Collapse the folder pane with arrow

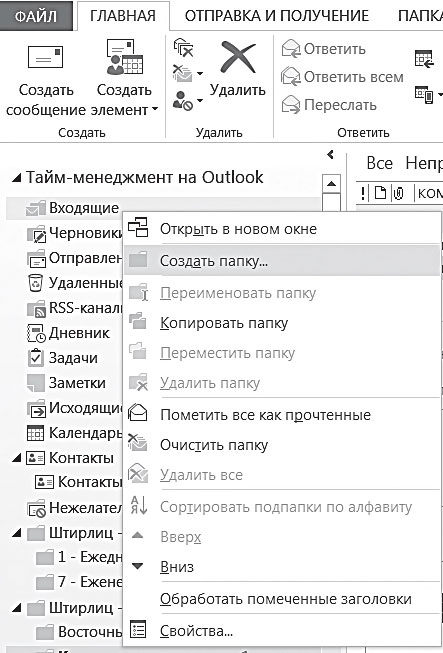(x=331, y=155)
